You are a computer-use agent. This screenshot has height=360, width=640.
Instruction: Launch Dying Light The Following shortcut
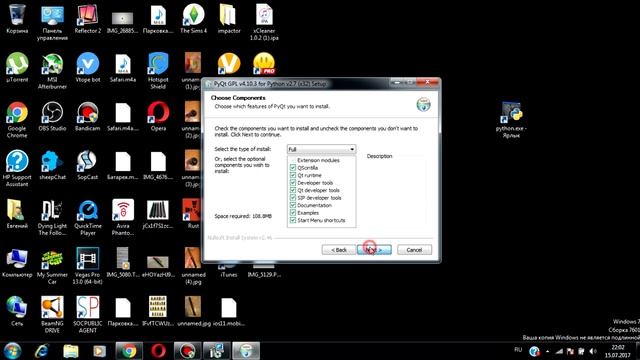click(x=52, y=218)
